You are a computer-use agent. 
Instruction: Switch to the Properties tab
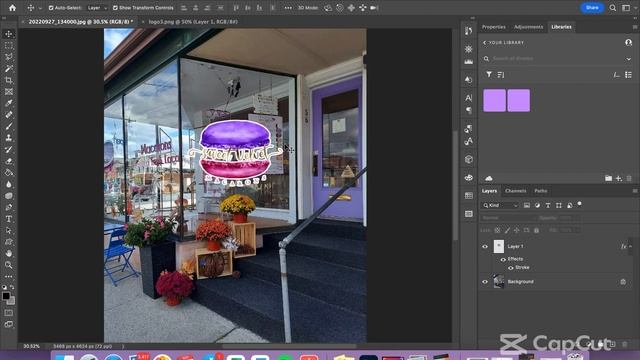coord(494,27)
